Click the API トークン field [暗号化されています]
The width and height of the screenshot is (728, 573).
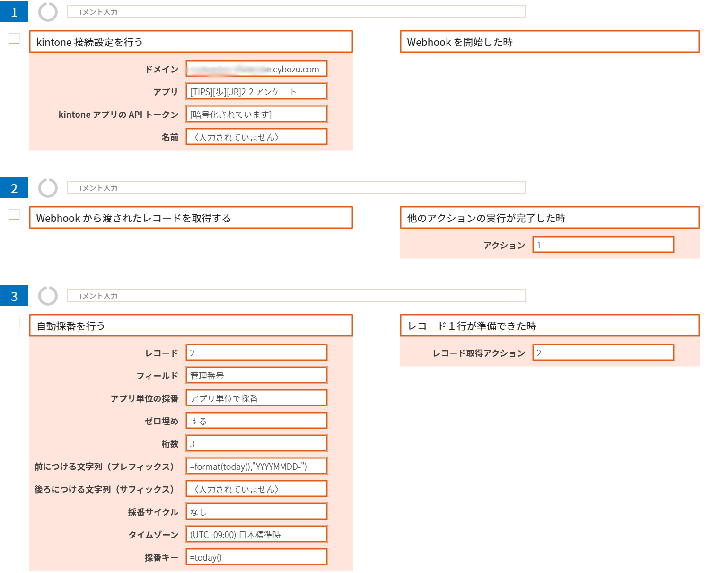click(256, 114)
